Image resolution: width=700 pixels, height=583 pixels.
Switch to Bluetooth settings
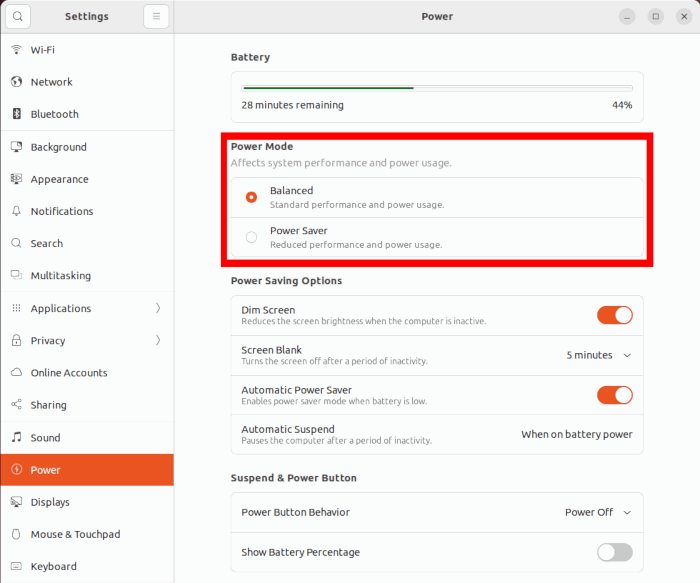tap(87, 114)
